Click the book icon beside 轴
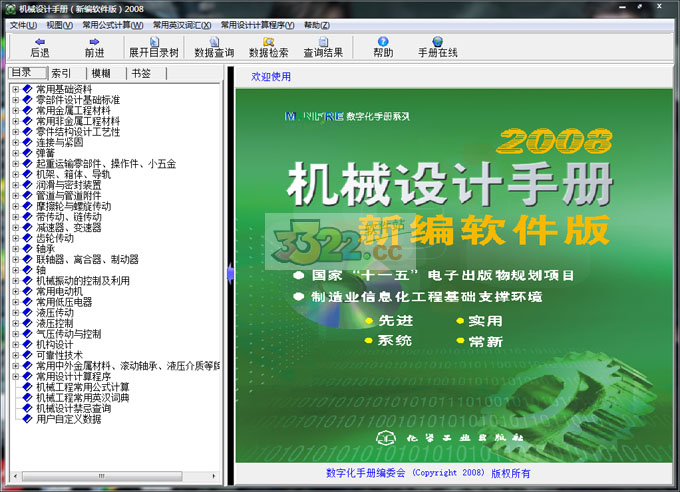 click(x=27, y=270)
